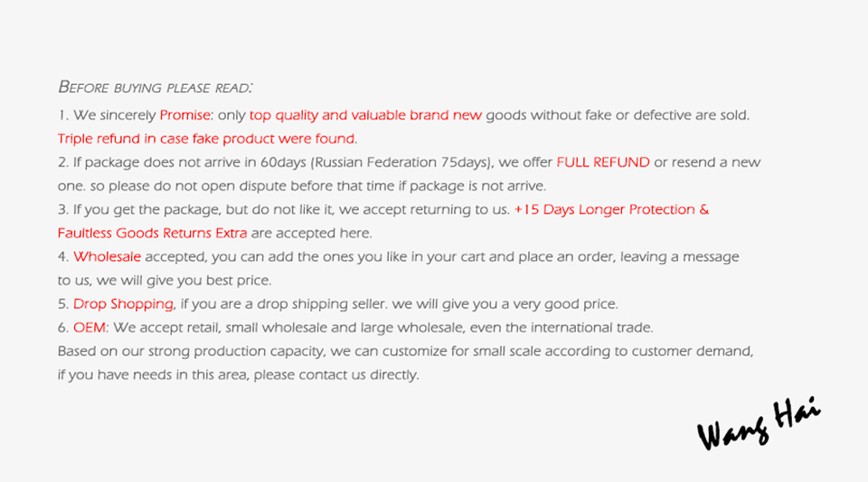The height and width of the screenshot is (482, 868).
Task: Click the red 'Promise' text
Action: 184,115
